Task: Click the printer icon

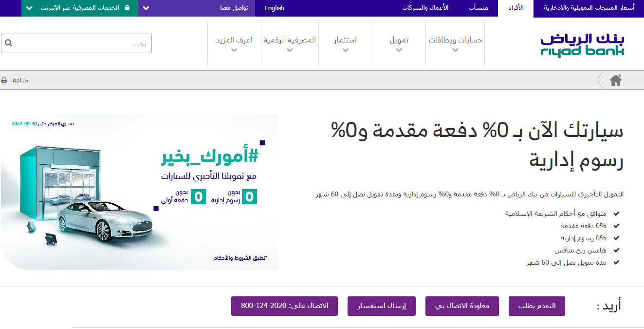Action: pos(4,80)
